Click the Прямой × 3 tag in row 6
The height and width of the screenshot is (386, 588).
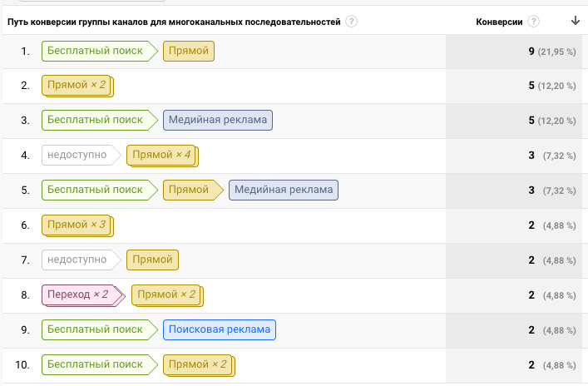pyautogui.click(x=75, y=225)
